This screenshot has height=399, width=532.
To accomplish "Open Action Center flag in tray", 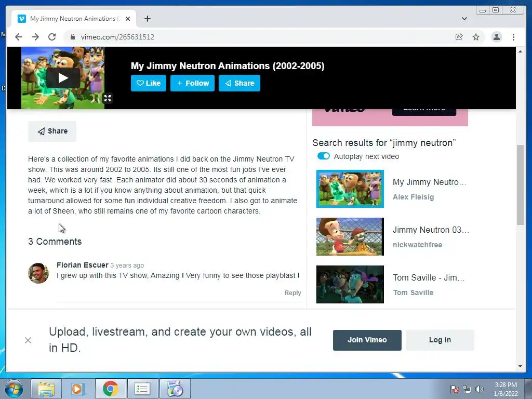I will point(454,389).
